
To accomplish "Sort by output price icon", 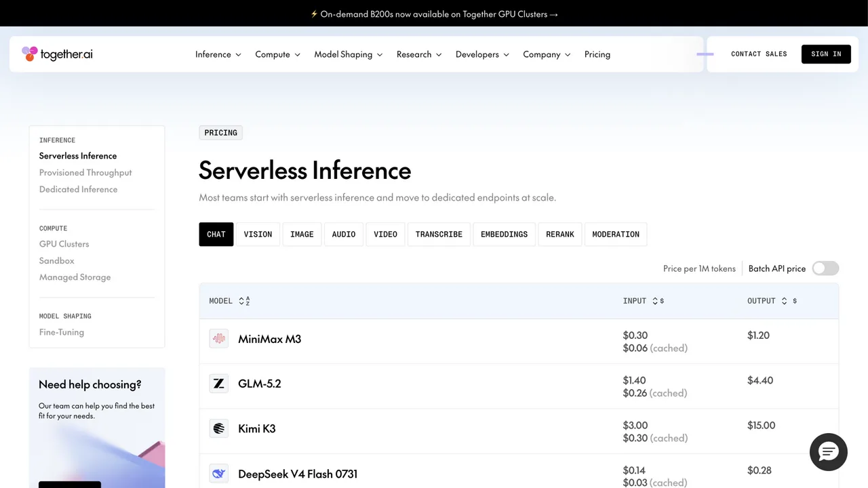I will [x=789, y=301].
